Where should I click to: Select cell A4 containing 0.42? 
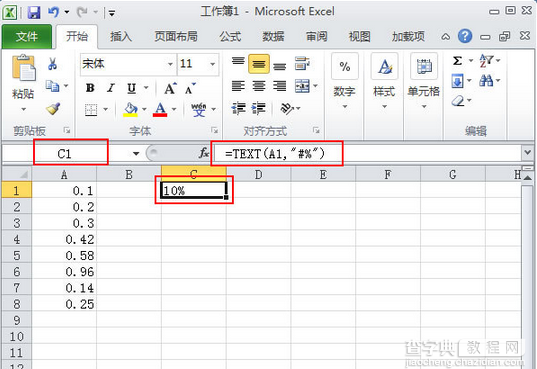[64, 239]
